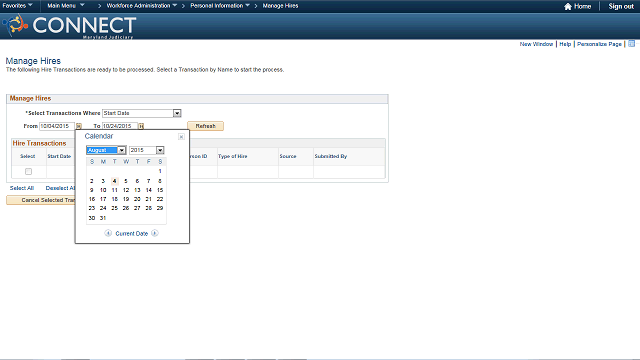This screenshot has width=640, height=360.
Task: Select August 30 in the calendar
Action: (x=91, y=218)
